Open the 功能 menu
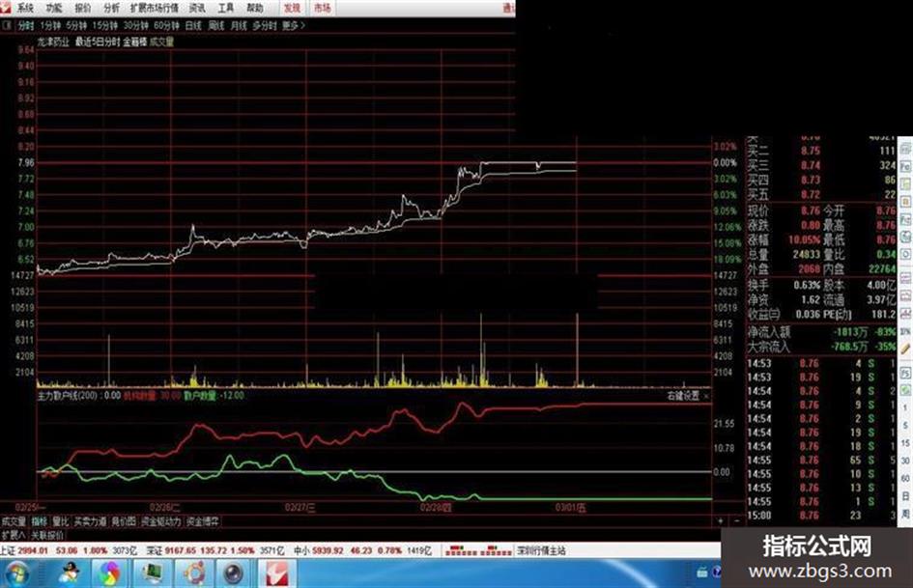Viewport: 913px width, 588px height. (53, 8)
